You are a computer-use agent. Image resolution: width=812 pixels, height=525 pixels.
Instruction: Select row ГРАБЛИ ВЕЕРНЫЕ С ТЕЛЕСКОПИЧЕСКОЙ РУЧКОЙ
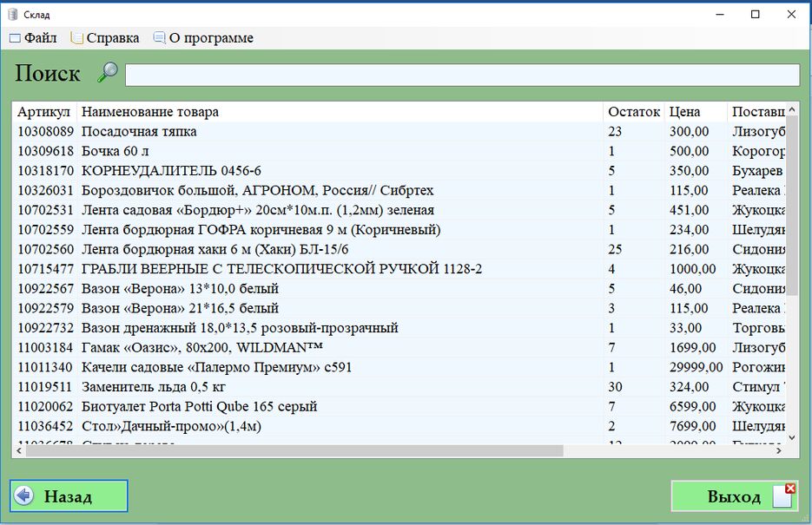pyautogui.click(x=399, y=269)
